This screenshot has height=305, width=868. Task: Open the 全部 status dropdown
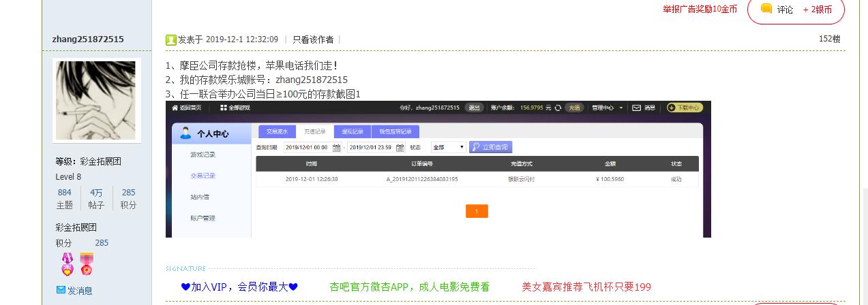[x=448, y=147]
